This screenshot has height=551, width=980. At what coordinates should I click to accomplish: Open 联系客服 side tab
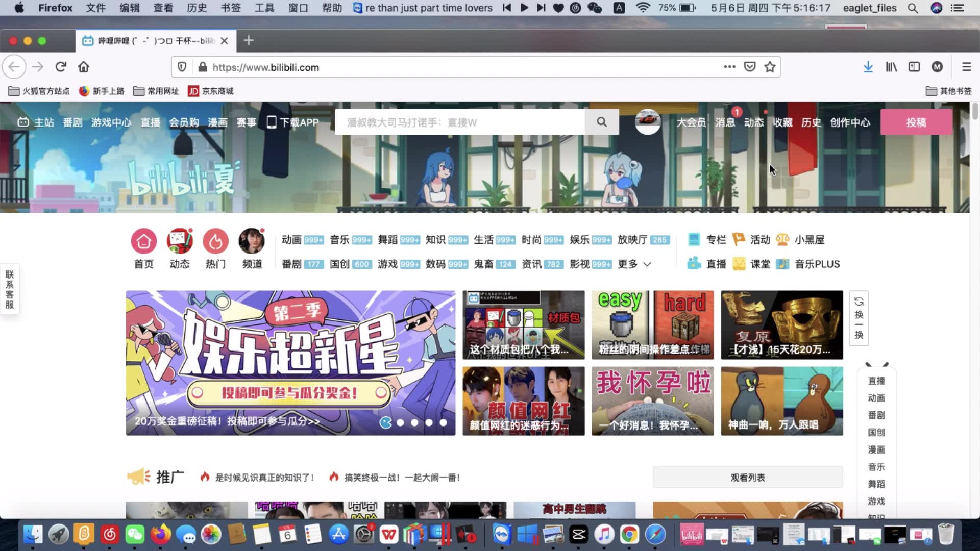tap(9, 289)
